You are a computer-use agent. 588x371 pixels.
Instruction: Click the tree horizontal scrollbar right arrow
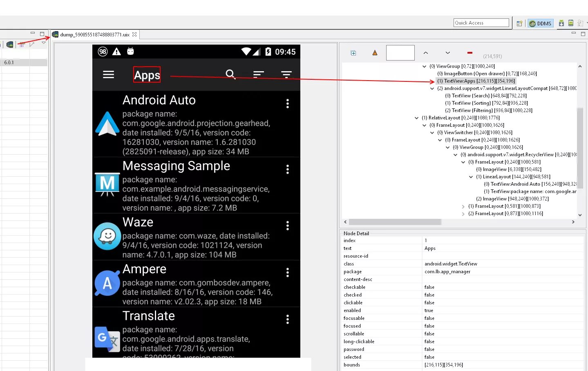click(x=573, y=222)
